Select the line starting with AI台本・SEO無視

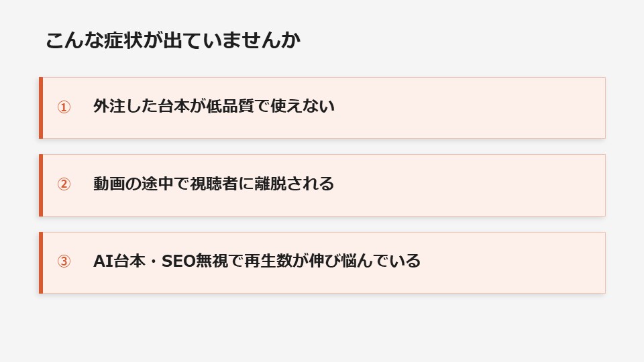[256, 261]
